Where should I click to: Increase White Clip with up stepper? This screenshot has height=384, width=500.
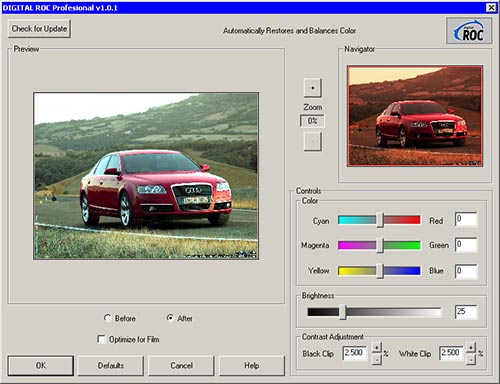(471, 348)
